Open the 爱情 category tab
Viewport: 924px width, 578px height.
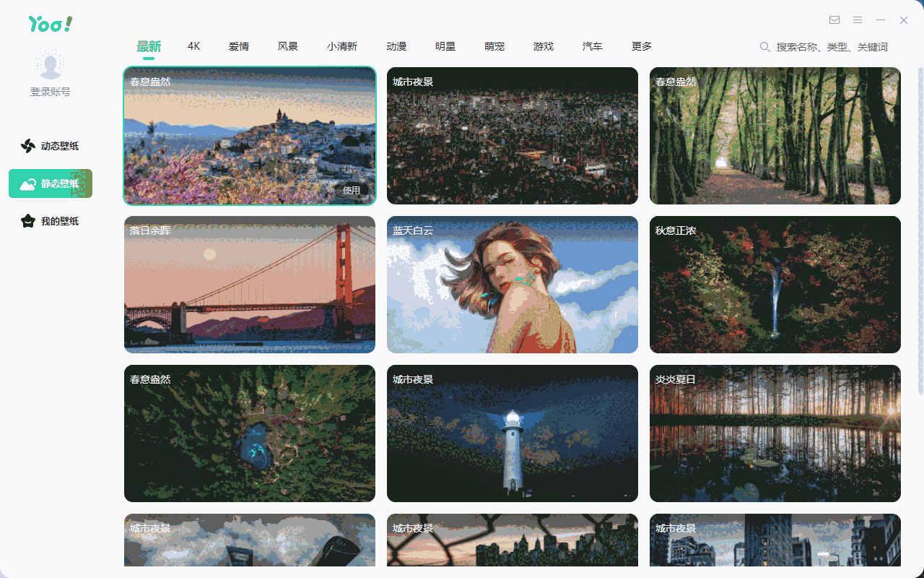coord(239,46)
